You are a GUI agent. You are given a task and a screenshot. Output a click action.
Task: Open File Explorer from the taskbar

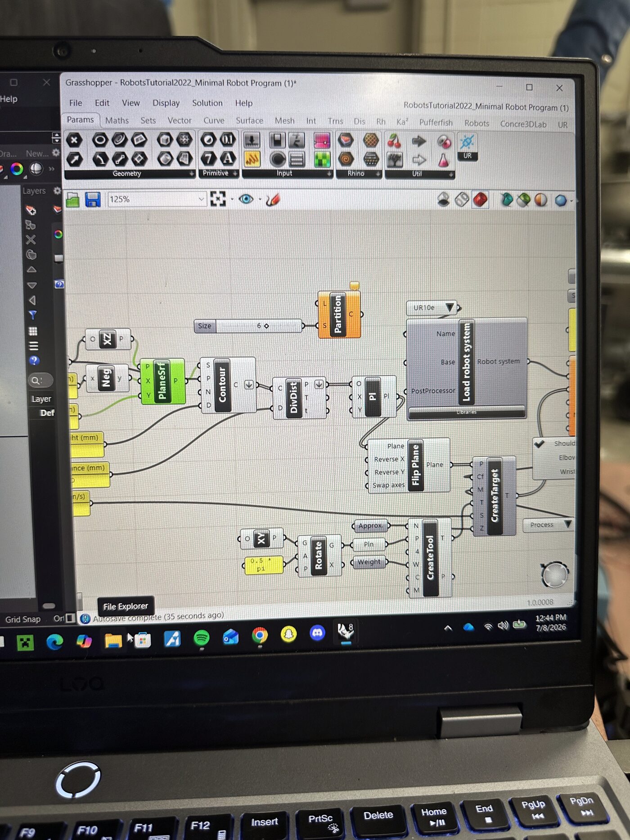tap(113, 641)
